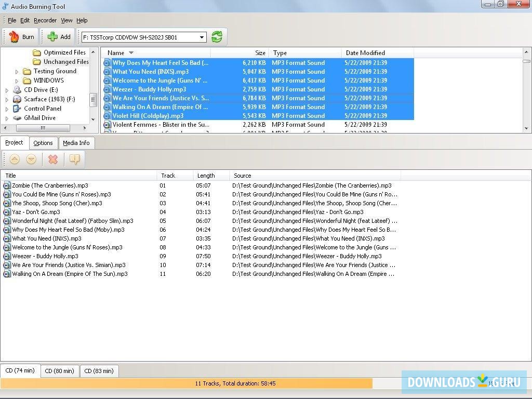The image size is (532, 399).
Task: Expand the Scarface (1983) (F:) node
Action: pyautogui.click(x=7, y=100)
